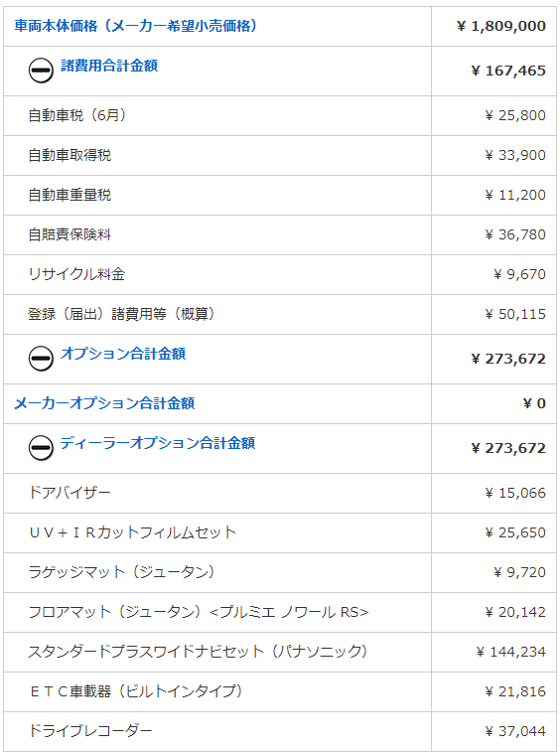Viewport: 560px width, 753px height.
Task: Collapse the 諸費用合計金額 minus icon
Action: (x=41, y=71)
